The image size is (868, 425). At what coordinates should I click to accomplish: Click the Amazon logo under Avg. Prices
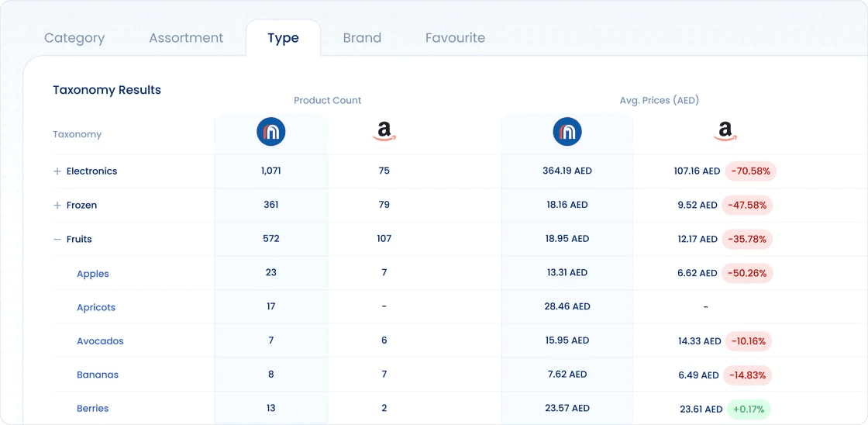725,132
